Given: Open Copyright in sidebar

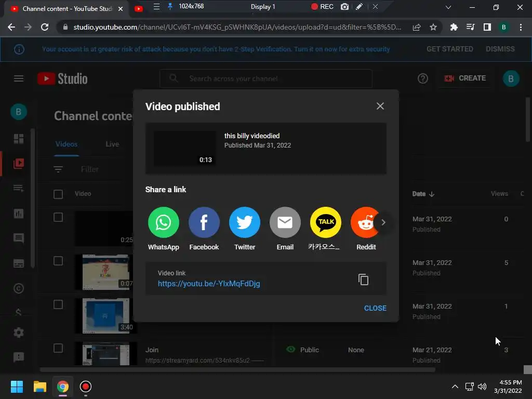Looking at the screenshot, I should (x=18, y=288).
